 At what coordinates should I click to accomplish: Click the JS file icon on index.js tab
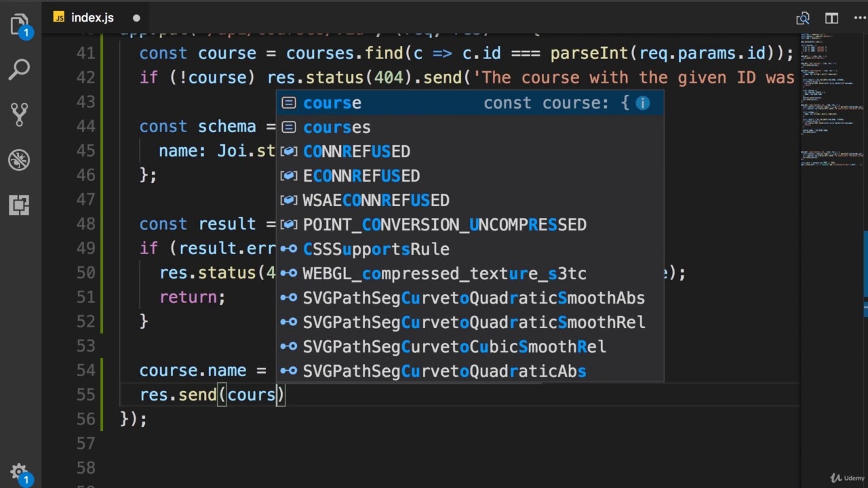[59, 18]
